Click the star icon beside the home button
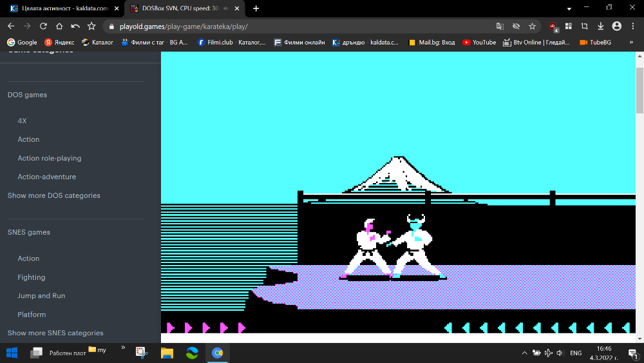 91,26
